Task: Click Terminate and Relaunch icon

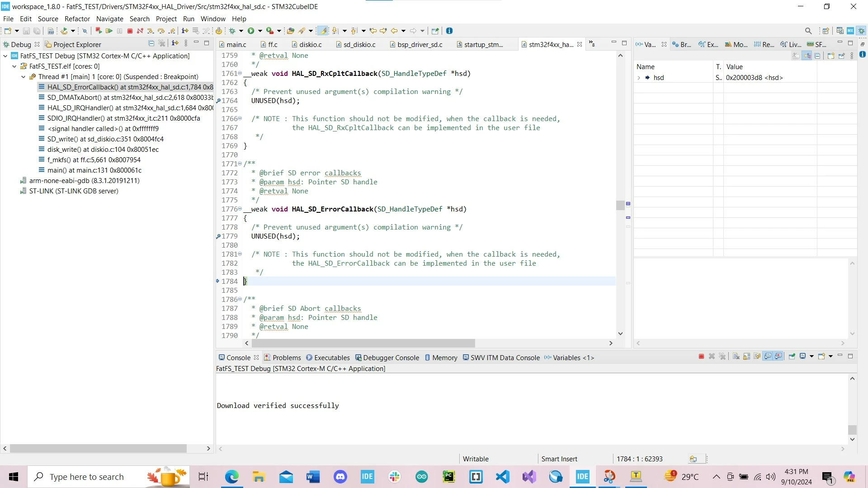Action: click(x=98, y=31)
